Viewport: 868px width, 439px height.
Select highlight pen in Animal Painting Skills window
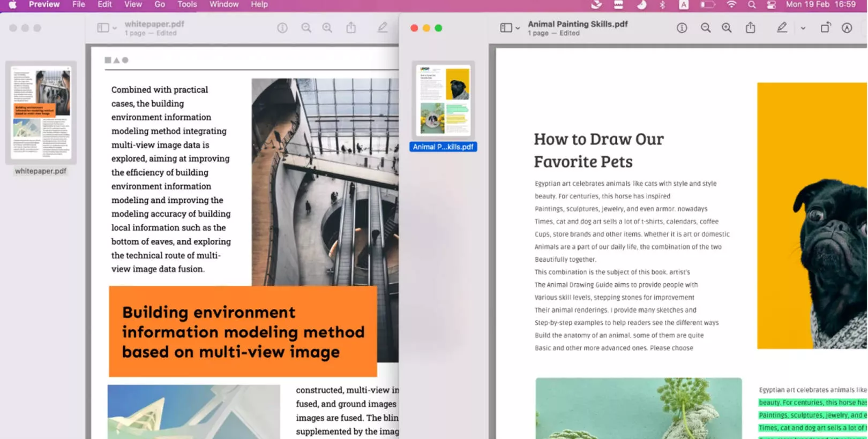(782, 27)
